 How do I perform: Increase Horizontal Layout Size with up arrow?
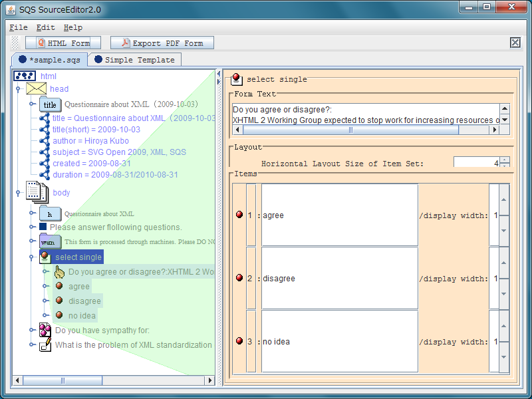(x=505, y=160)
